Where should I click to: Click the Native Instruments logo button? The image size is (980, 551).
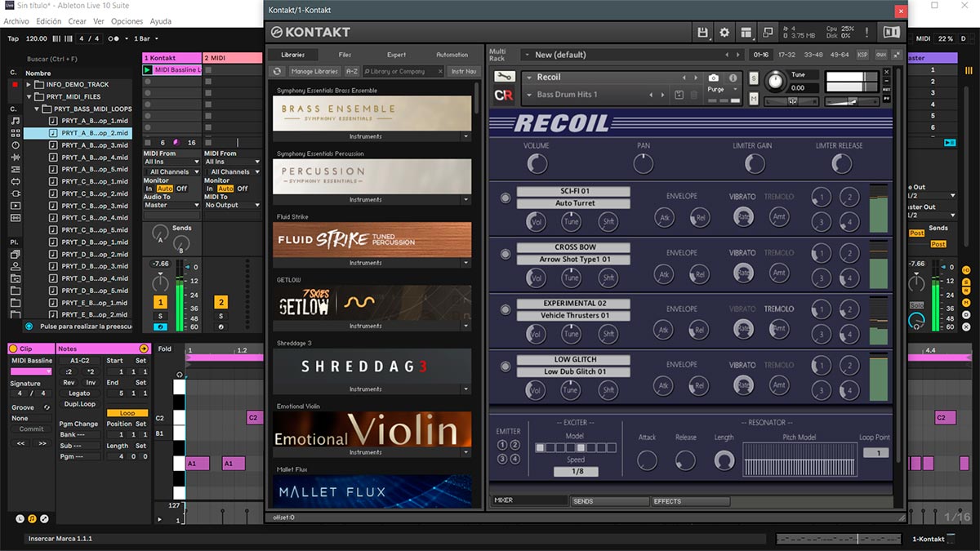point(890,33)
